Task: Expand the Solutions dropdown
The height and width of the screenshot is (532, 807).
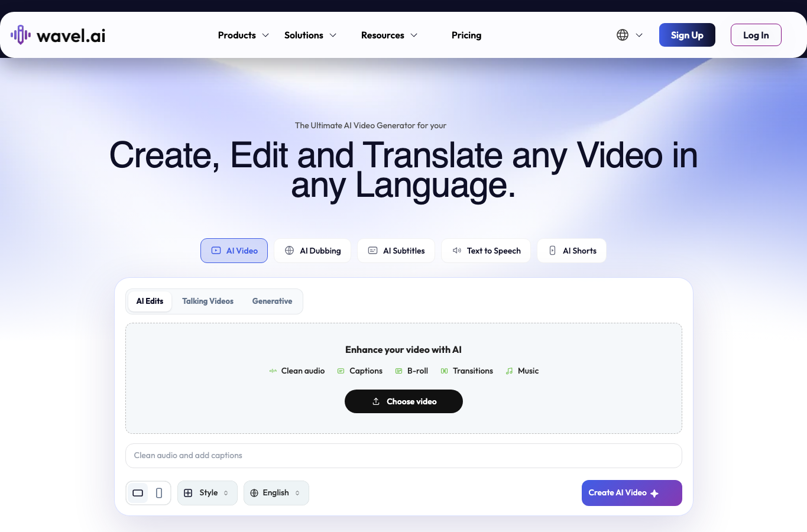Action: tap(310, 35)
